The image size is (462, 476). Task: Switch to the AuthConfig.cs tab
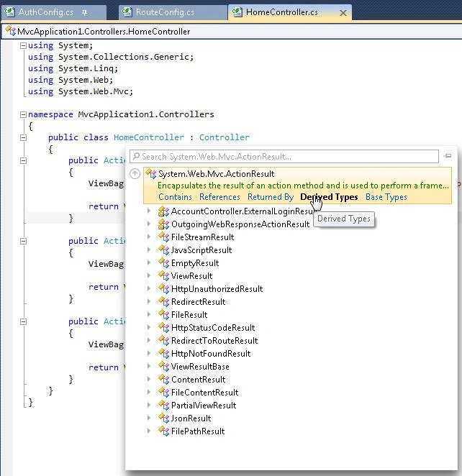click(45, 12)
